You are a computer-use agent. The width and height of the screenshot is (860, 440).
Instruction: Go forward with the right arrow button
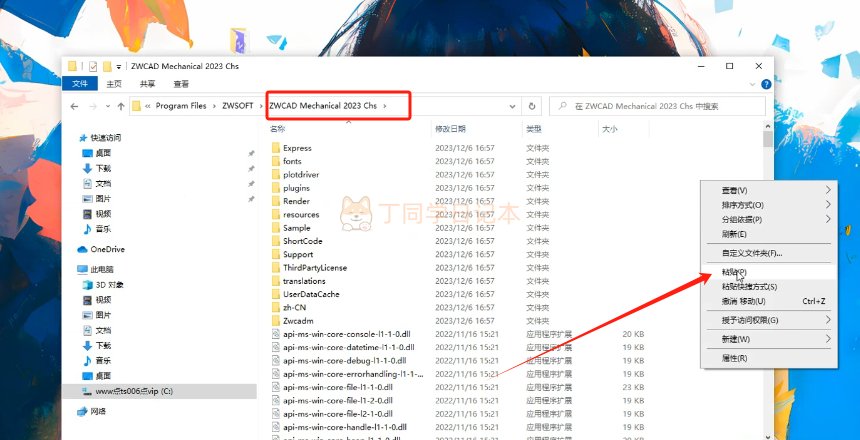point(93,106)
